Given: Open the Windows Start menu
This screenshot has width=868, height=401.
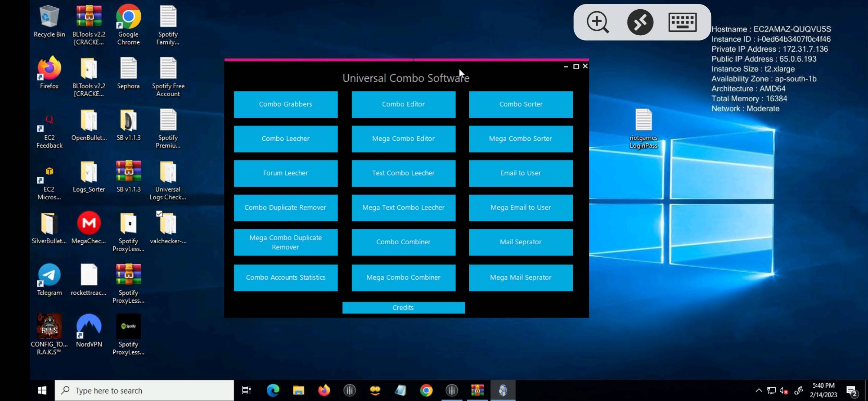Looking at the screenshot, I should pos(42,390).
